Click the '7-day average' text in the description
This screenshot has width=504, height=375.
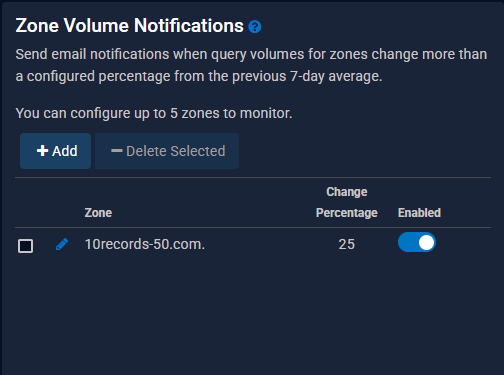click(336, 76)
